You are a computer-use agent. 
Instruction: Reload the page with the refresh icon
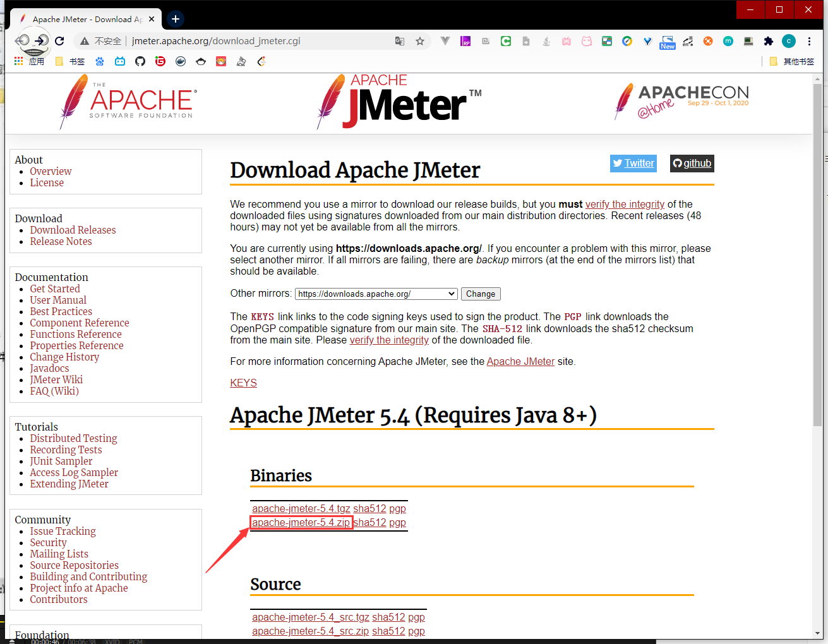[59, 41]
